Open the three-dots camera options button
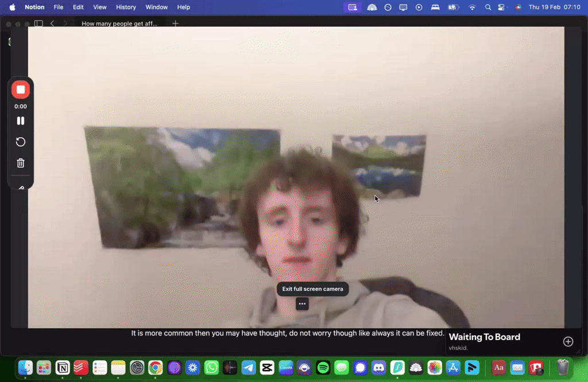This screenshot has height=382, width=588. click(302, 304)
